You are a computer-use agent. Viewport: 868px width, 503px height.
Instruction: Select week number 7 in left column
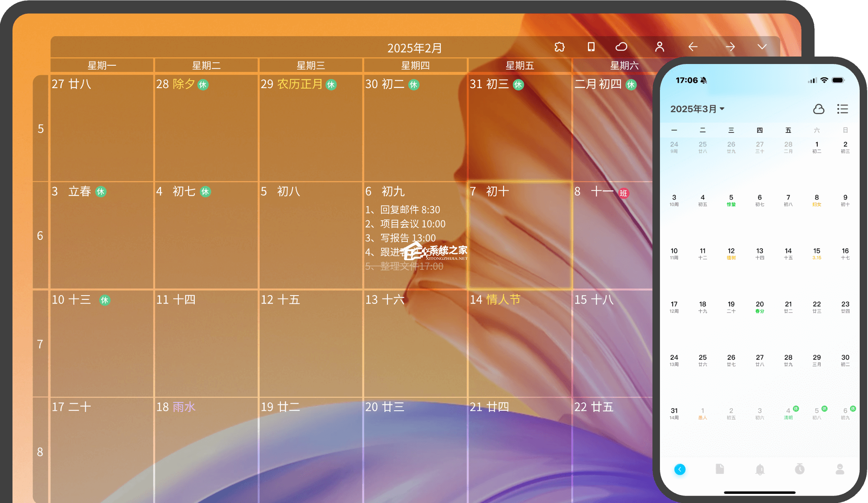40,344
